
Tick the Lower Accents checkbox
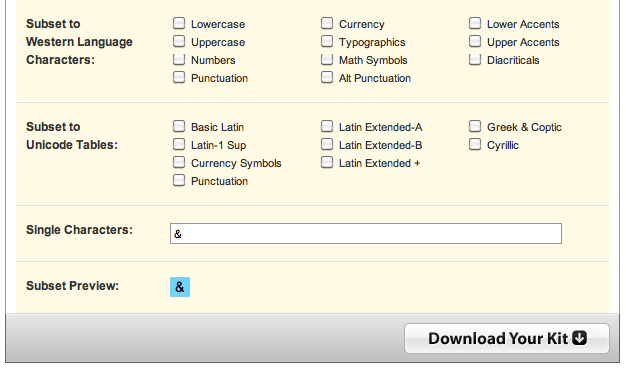pyautogui.click(x=475, y=23)
